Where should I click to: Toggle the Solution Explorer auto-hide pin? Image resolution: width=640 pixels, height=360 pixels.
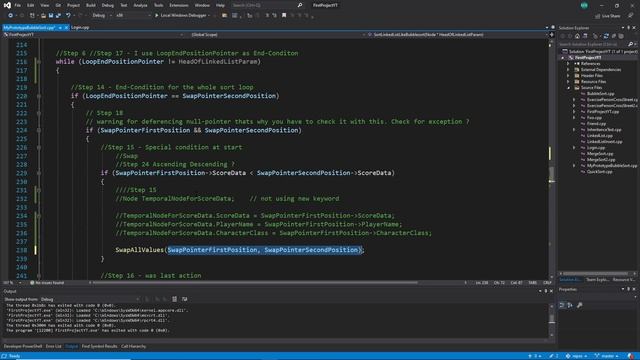coord(629,28)
